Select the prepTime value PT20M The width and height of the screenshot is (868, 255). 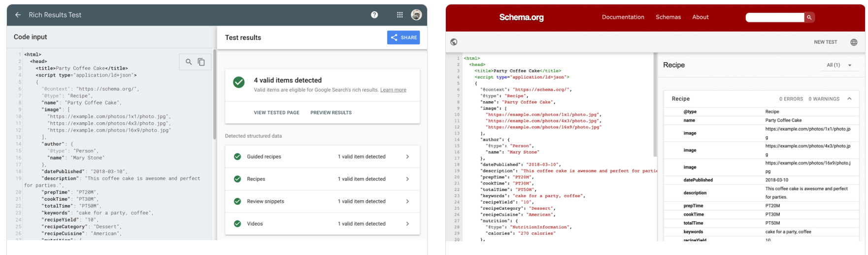point(772,206)
